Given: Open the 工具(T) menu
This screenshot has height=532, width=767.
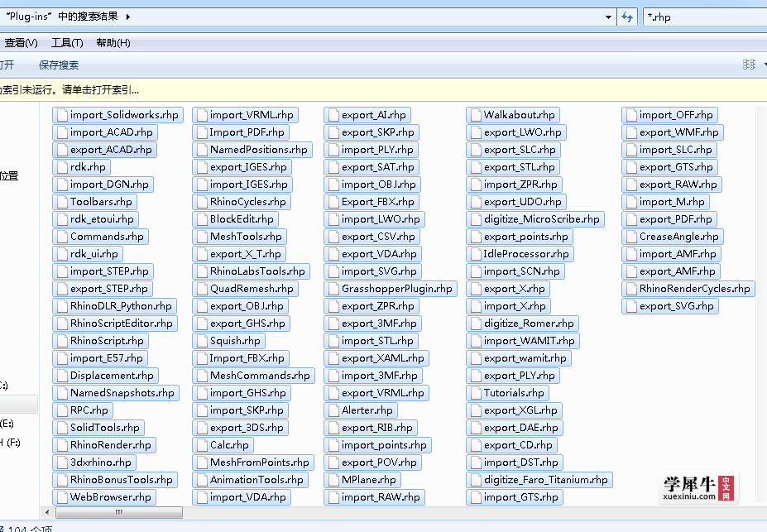Looking at the screenshot, I should pos(67,43).
